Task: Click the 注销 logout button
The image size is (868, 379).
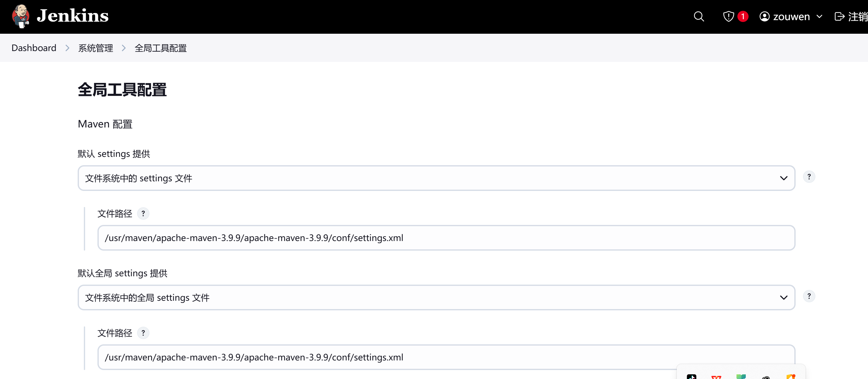Action: [x=851, y=16]
